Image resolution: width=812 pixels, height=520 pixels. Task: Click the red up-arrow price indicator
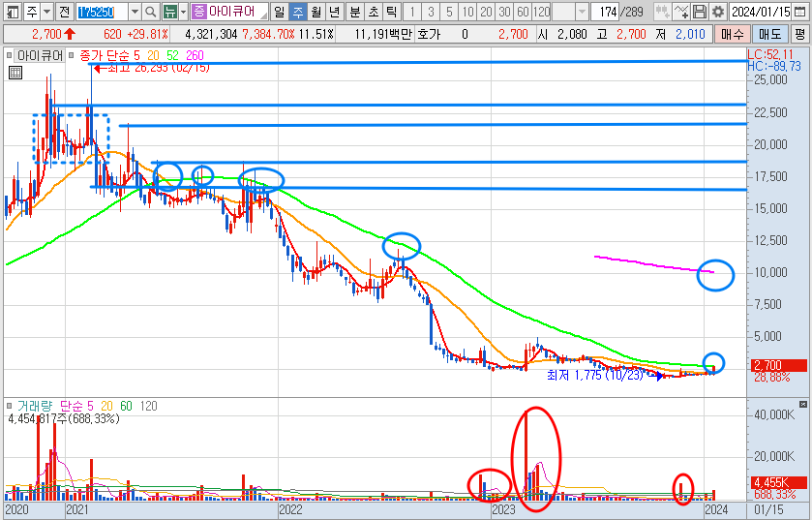pyautogui.click(x=70, y=34)
